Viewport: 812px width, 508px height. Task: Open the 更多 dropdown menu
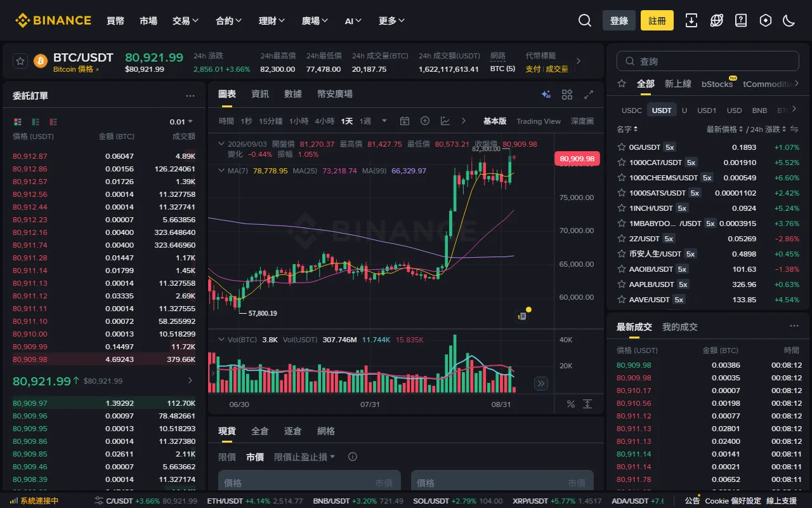391,21
